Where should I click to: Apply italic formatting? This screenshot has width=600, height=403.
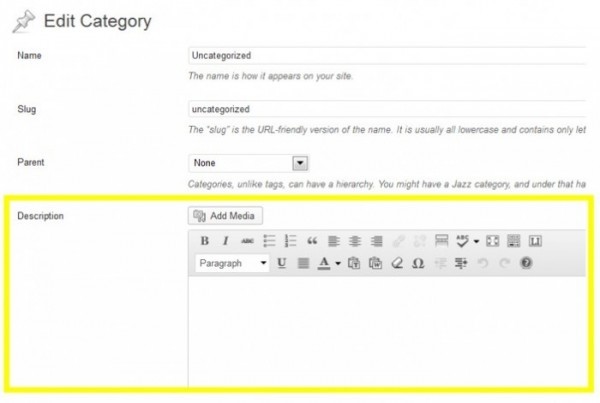coord(225,241)
